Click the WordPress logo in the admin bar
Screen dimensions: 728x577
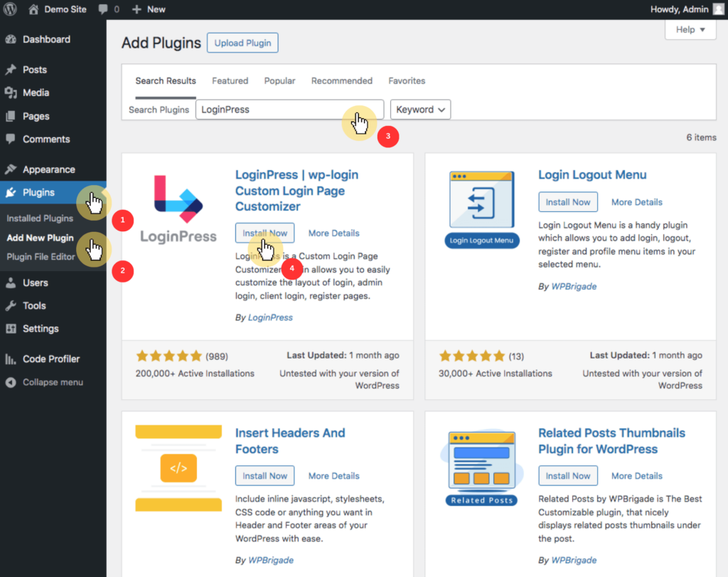[x=10, y=9]
